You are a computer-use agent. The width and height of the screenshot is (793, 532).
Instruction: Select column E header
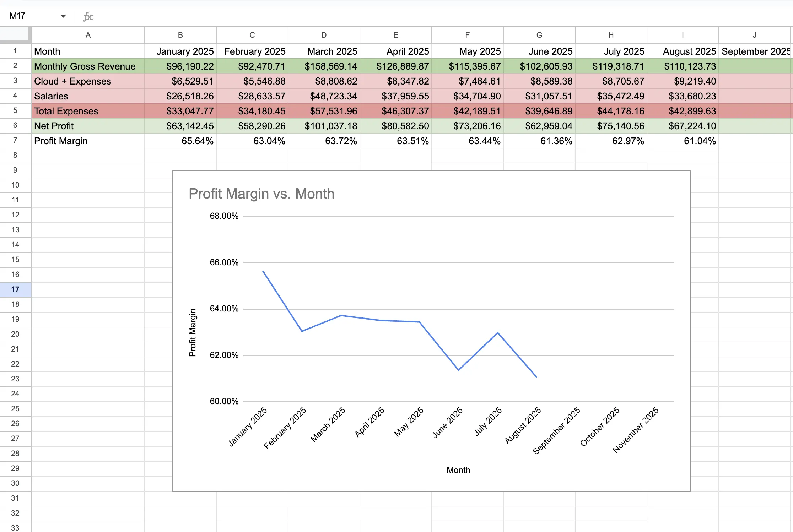395,35
